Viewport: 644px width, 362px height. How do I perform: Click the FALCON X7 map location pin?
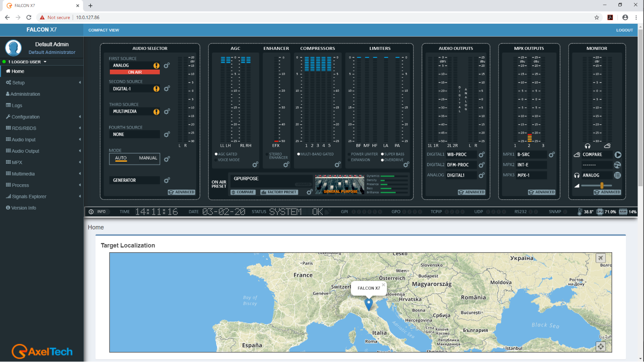(369, 304)
